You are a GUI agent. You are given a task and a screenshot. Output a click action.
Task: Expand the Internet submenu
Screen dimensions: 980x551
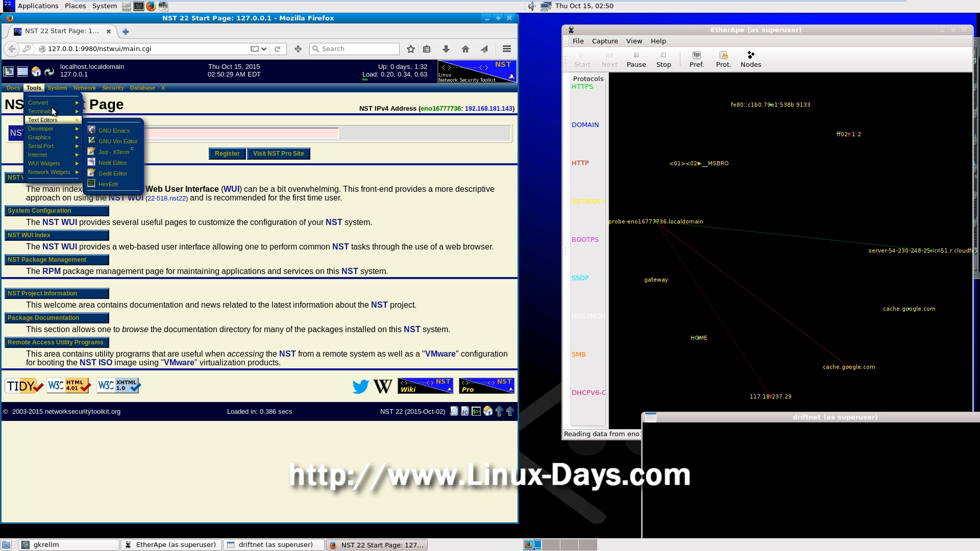tap(53, 155)
